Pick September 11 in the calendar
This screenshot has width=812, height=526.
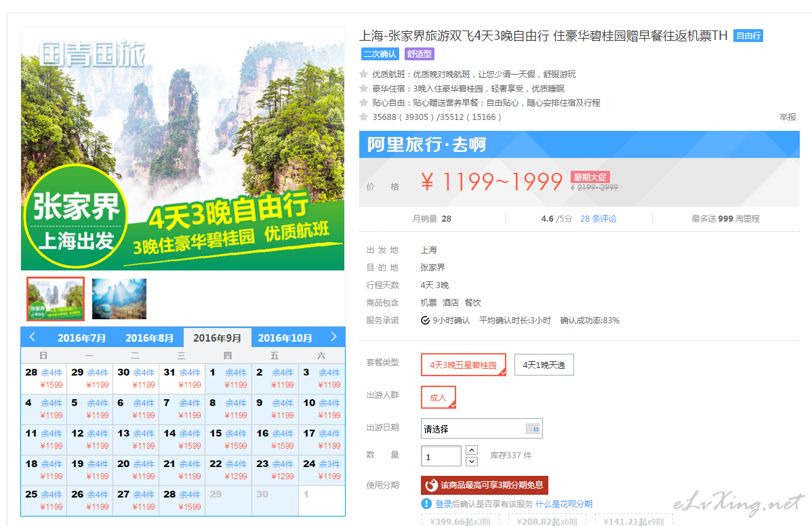click(44, 439)
